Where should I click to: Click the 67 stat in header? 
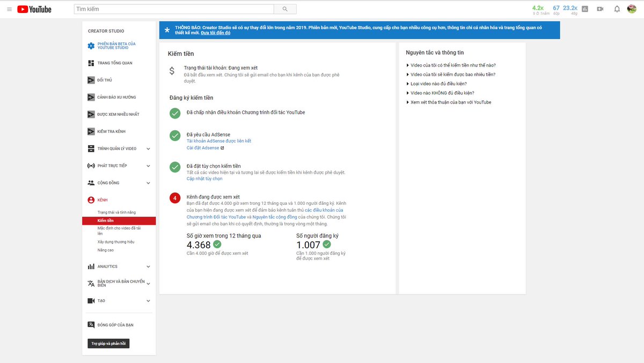pyautogui.click(x=556, y=8)
